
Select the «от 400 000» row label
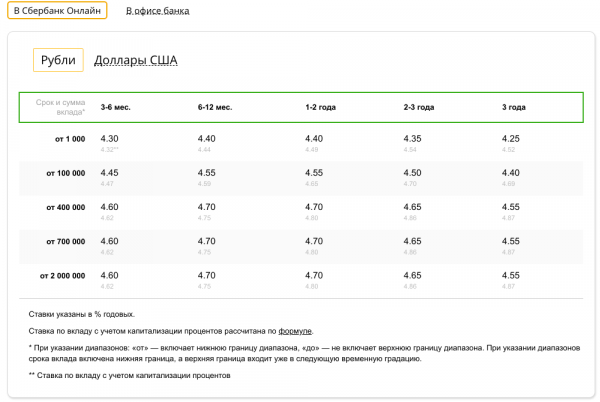tap(66, 208)
